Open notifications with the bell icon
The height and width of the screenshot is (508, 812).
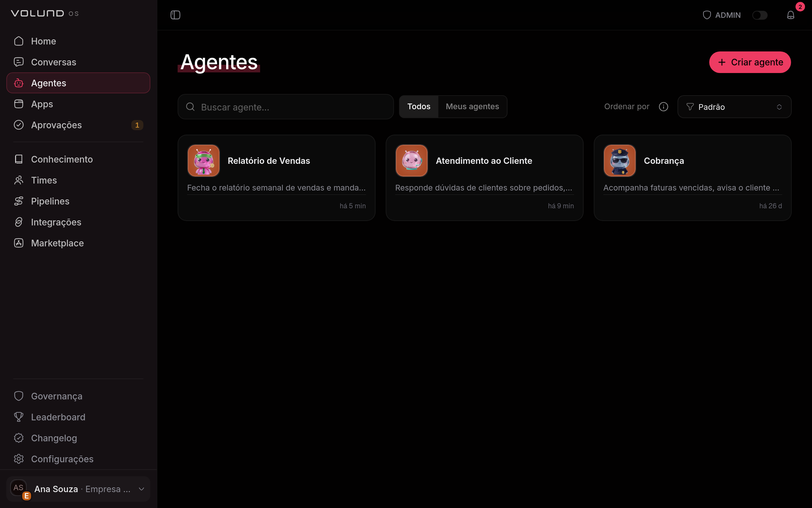click(790, 15)
